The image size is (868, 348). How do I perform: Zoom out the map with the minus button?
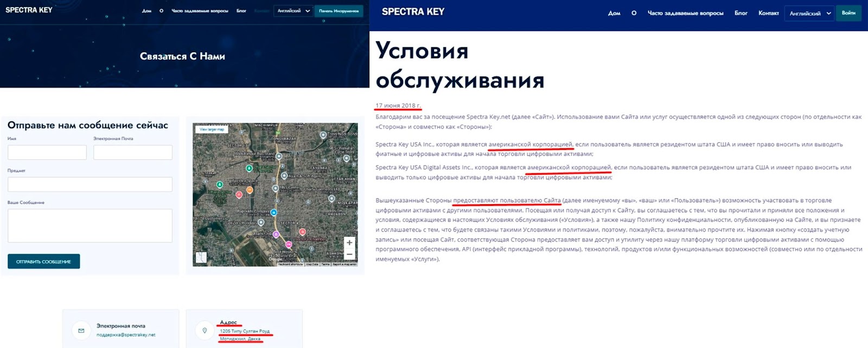point(349,254)
